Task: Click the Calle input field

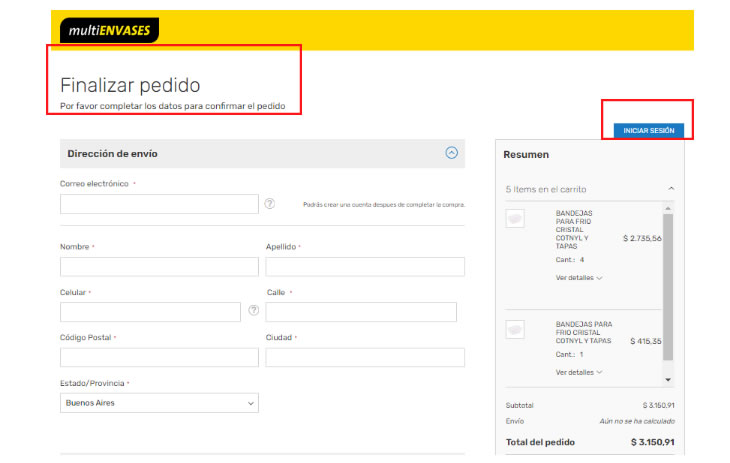Action: click(361, 312)
